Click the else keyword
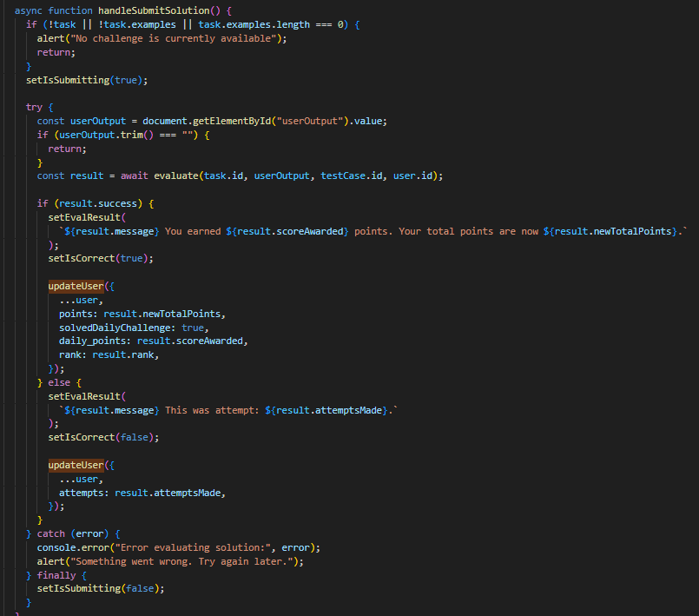 59,382
